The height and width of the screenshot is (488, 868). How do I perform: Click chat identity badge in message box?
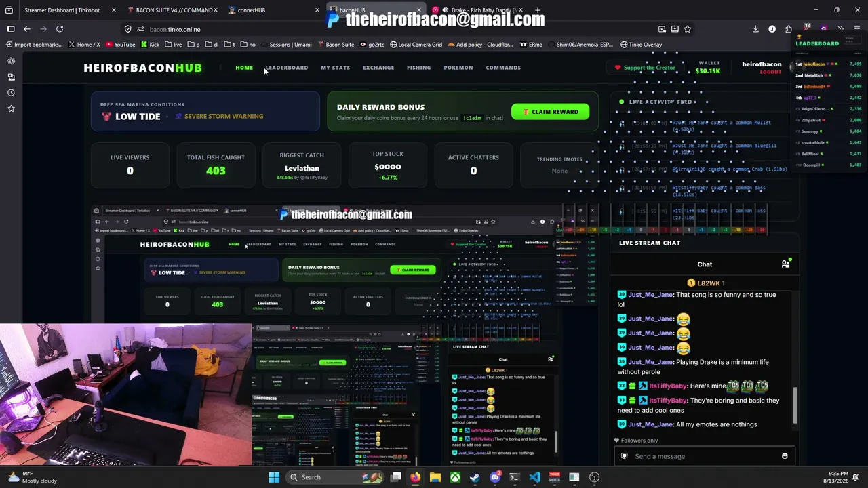coord(625,456)
